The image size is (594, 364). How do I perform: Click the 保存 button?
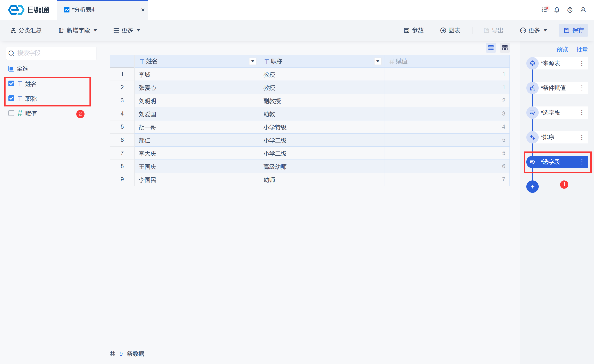coord(573,30)
